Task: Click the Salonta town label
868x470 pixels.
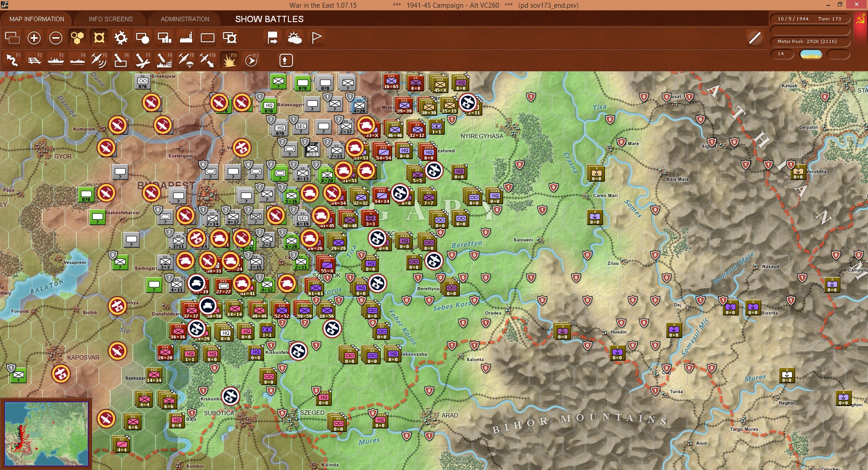Action: (x=475, y=360)
